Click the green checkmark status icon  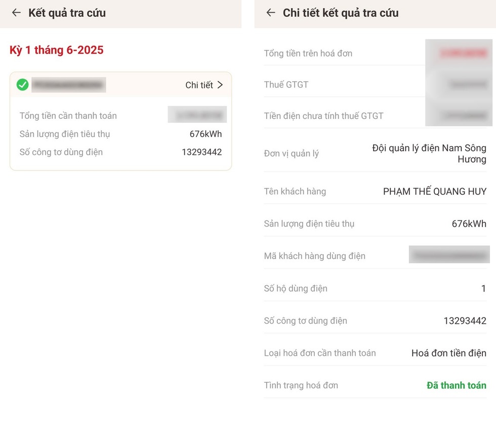point(22,84)
